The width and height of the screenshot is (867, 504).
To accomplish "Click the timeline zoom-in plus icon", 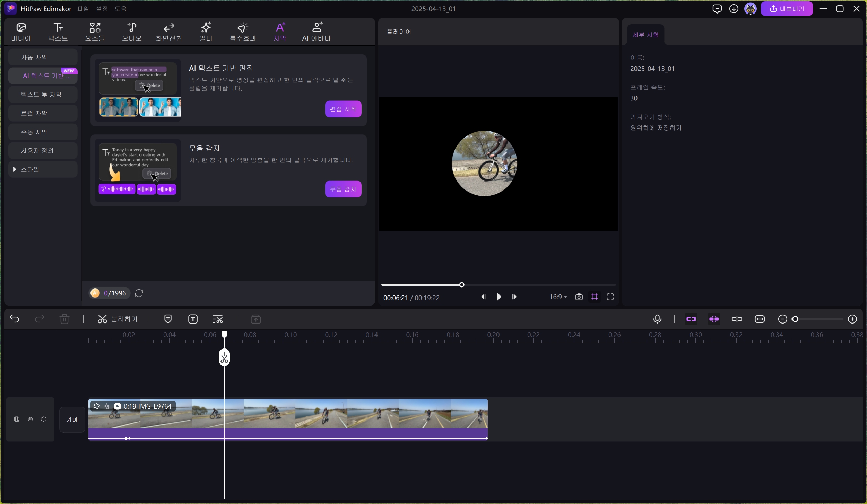I will tap(852, 319).
